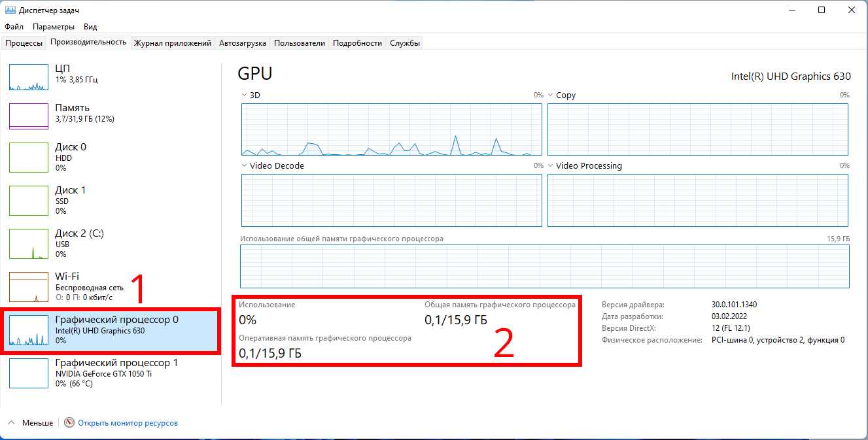Viewport: 868px width, 440px height.
Task: Click the resource monitor icon at bottom
Action: [x=69, y=423]
